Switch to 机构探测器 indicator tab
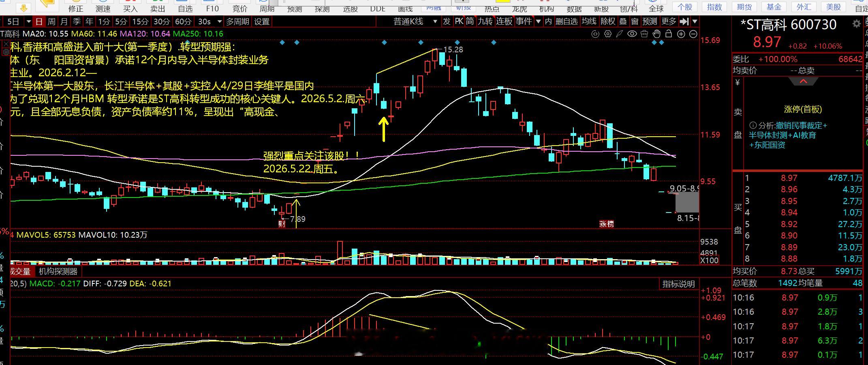Image resolution: width=868 pixels, height=365 pixels. click(58, 271)
